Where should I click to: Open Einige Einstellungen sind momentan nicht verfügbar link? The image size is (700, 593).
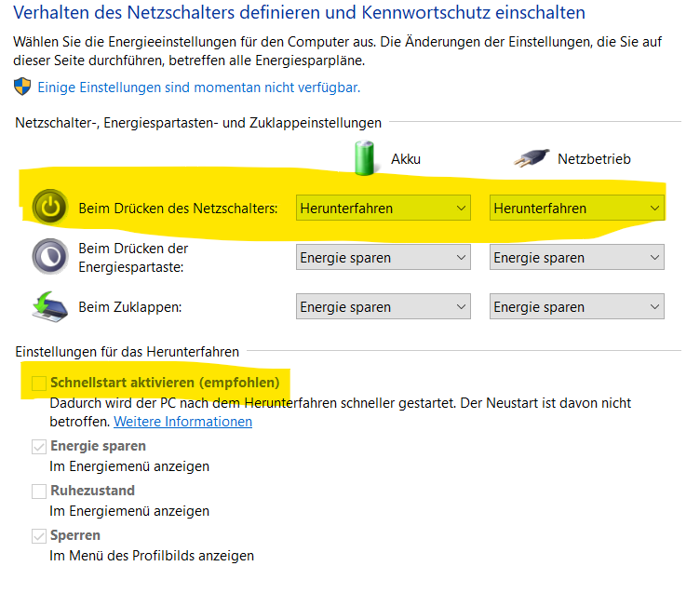[198, 88]
